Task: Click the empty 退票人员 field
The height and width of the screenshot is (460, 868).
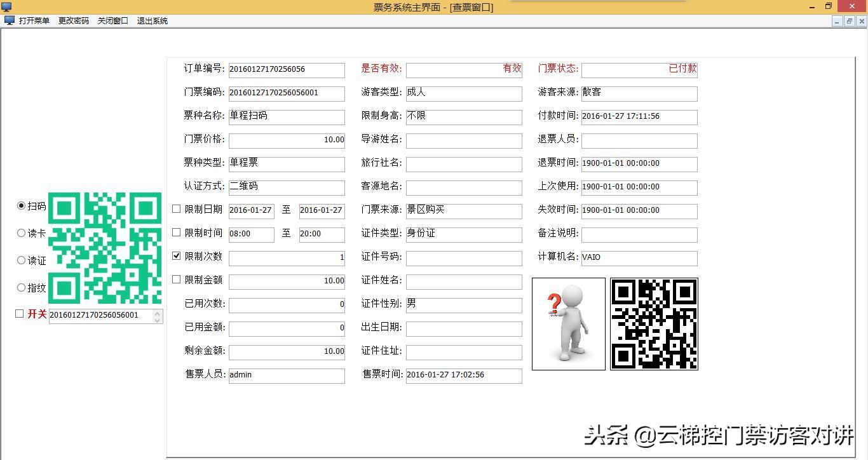Action: [639, 140]
